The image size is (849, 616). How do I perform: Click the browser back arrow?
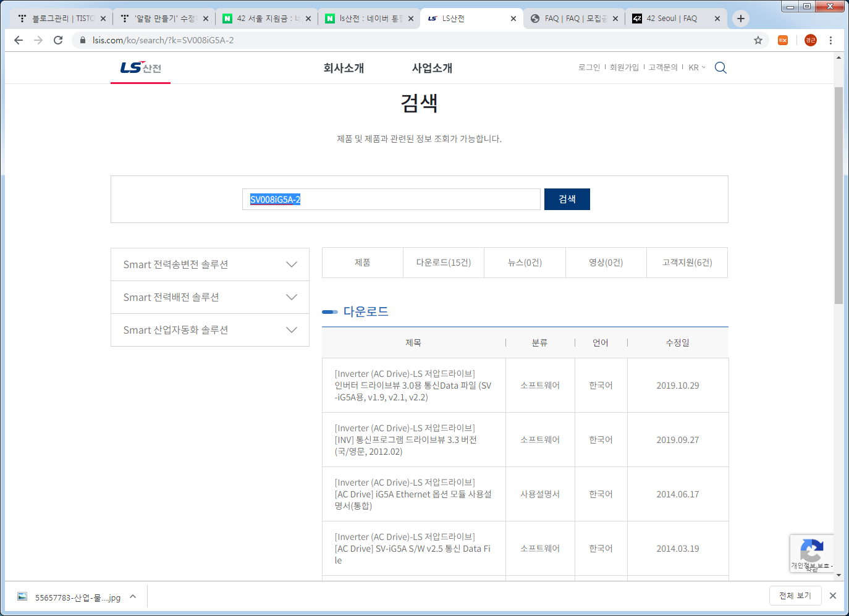point(19,40)
